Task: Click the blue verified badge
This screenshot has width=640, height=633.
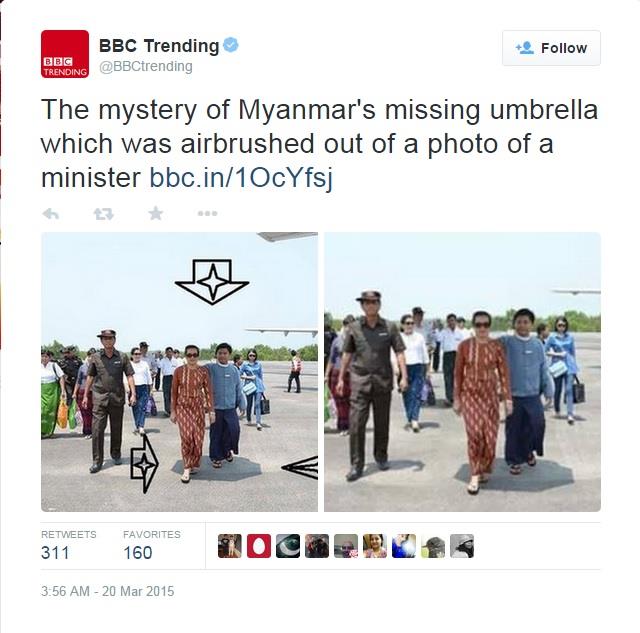Action: (231, 45)
